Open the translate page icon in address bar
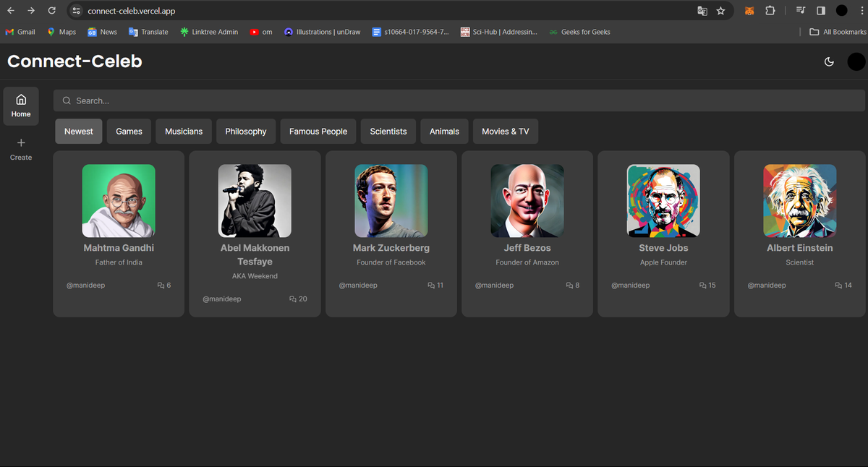This screenshot has width=868, height=467. coord(702,11)
